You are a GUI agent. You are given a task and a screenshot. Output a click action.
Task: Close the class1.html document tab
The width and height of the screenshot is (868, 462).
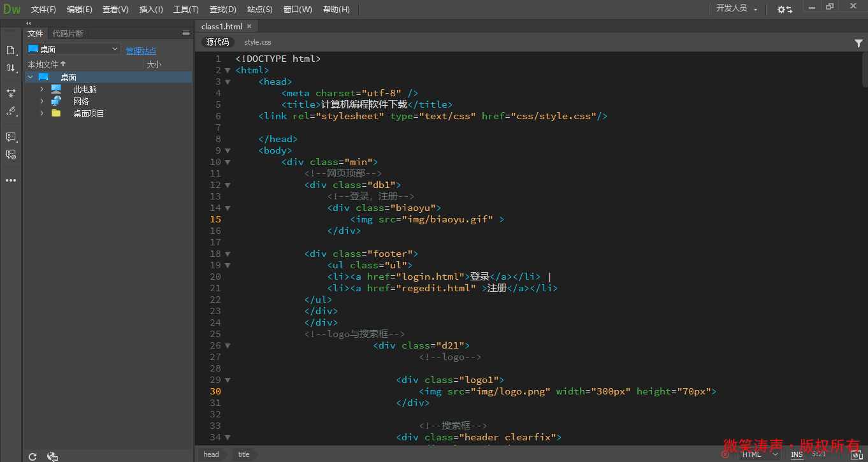tap(249, 26)
